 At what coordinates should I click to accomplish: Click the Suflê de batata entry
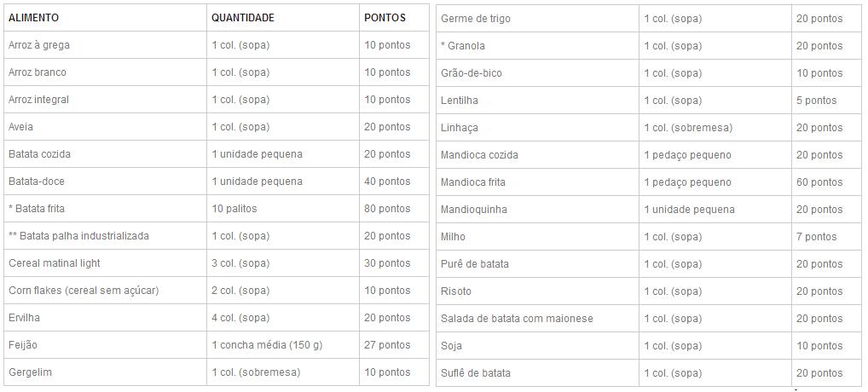tap(476, 373)
